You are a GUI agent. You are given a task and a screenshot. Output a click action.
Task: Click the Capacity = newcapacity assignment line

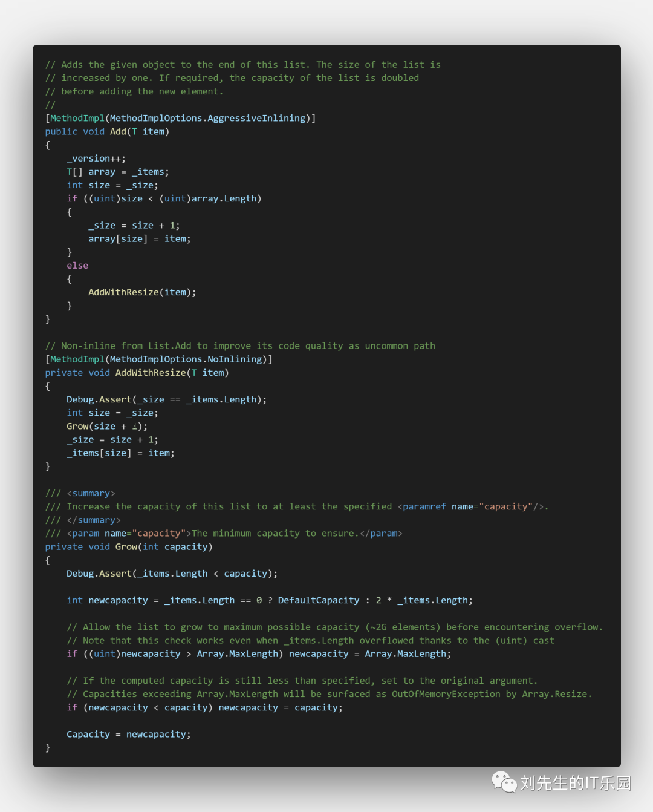(x=128, y=734)
